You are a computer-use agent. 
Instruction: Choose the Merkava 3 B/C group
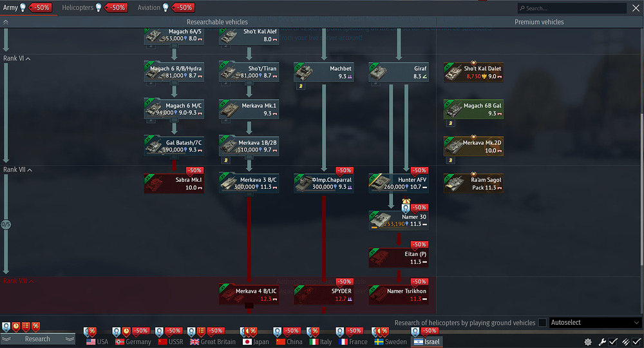pyautogui.click(x=249, y=183)
